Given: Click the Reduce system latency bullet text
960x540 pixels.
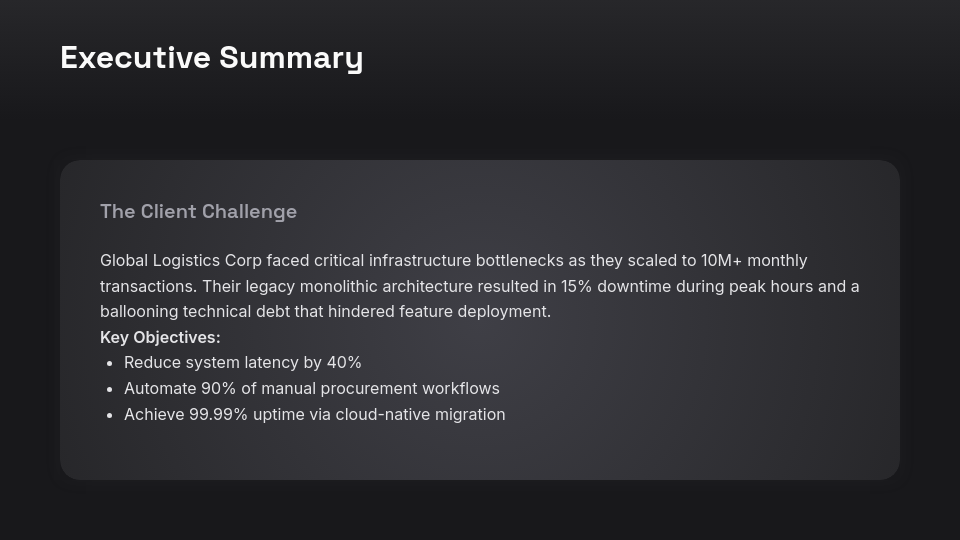Looking at the screenshot, I should (x=242, y=362).
